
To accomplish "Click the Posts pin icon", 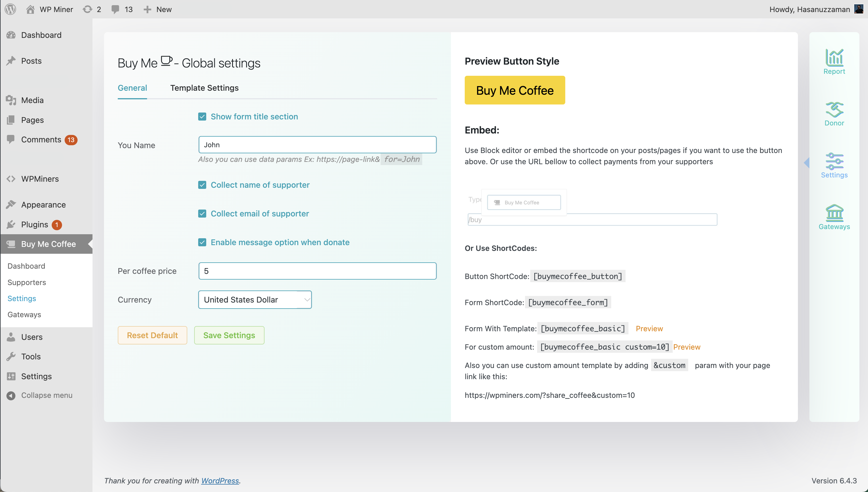I will tap(11, 61).
